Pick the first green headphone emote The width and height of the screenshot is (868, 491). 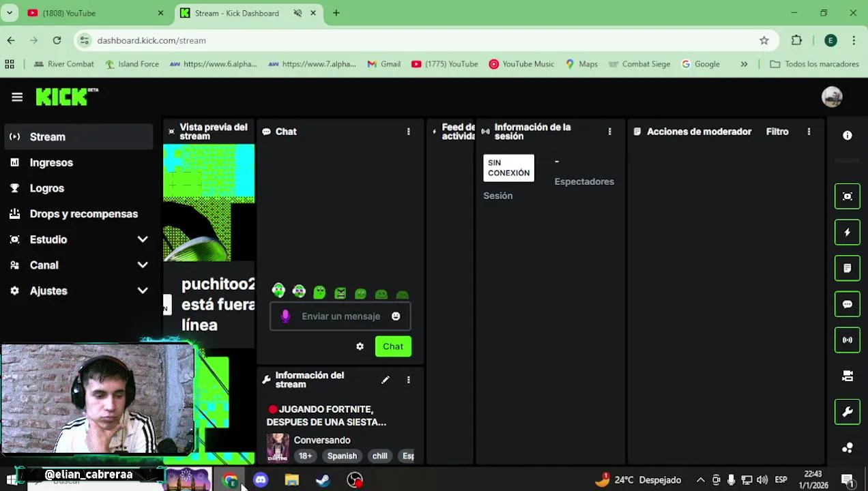[278, 291]
